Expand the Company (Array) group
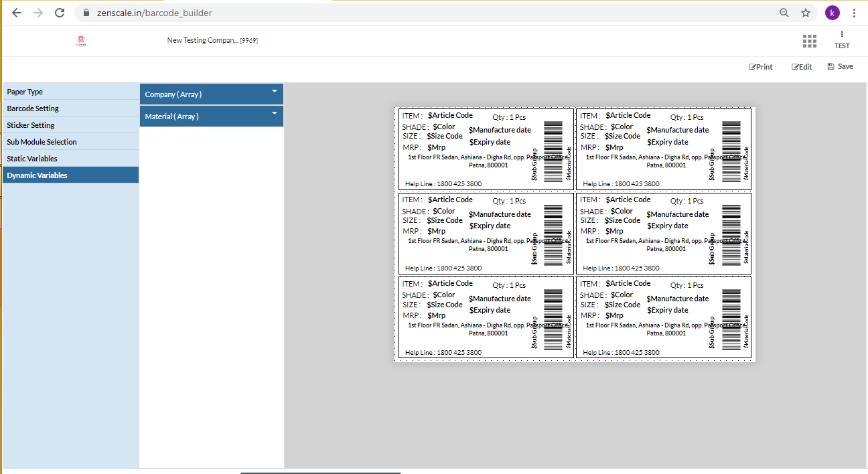 click(x=211, y=94)
